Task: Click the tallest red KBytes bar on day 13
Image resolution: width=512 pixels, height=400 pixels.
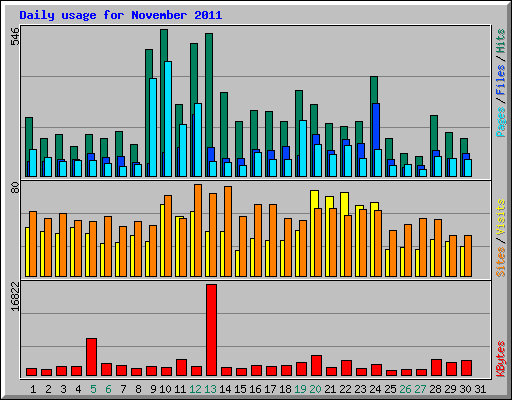Action: [211, 330]
